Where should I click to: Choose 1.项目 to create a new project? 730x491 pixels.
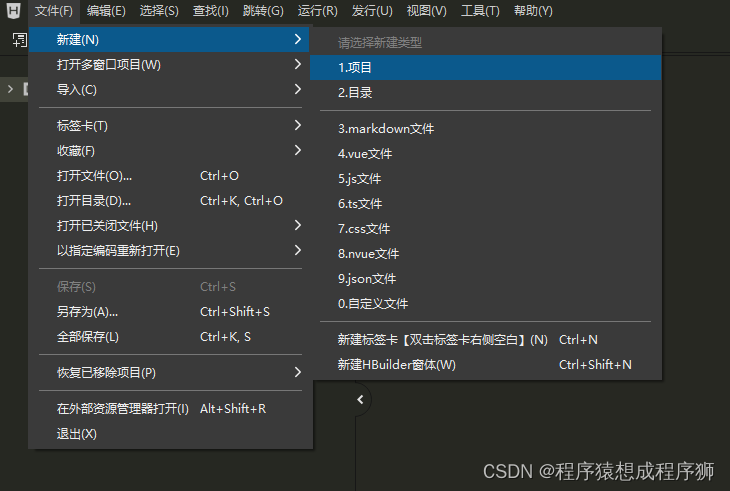pos(355,67)
